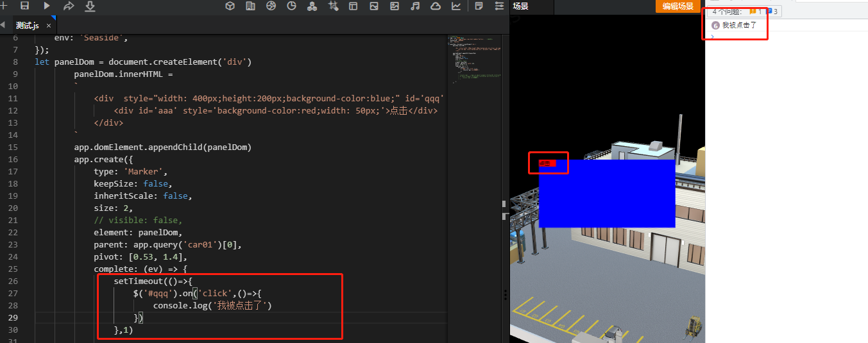
Task: Click the grouped cubes icon in toolbar
Action: tap(312, 6)
